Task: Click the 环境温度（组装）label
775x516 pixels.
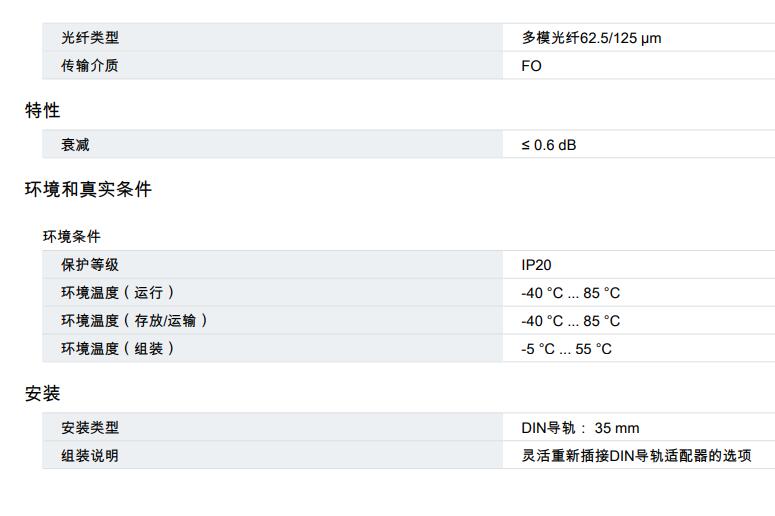Action: coord(118,348)
